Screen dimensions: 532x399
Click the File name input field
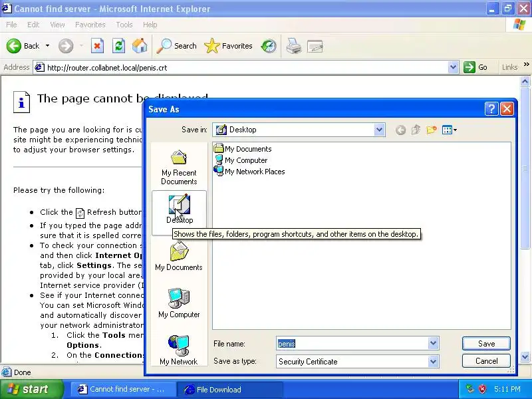(x=352, y=344)
